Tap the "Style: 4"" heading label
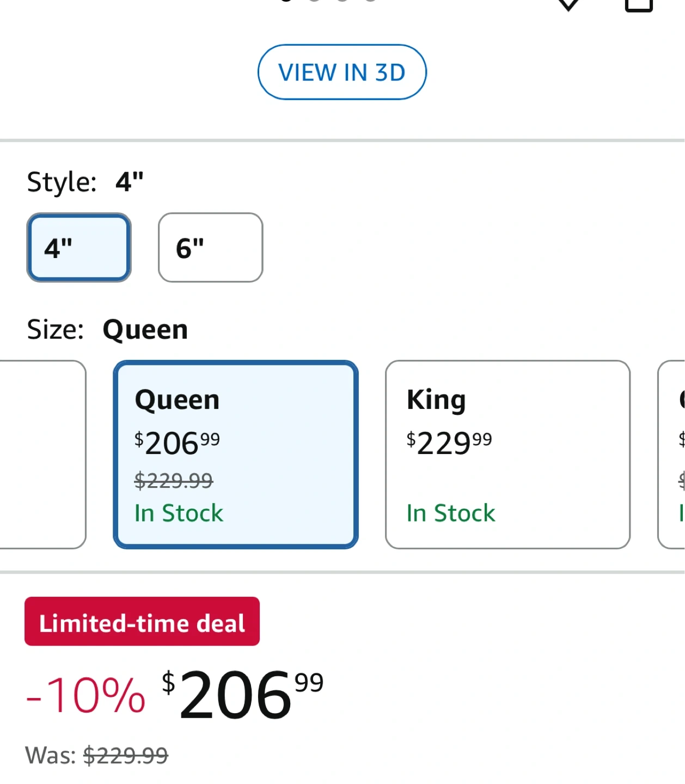Image resolution: width=685 pixels, height=784 pixels. (x=85, y=182)
